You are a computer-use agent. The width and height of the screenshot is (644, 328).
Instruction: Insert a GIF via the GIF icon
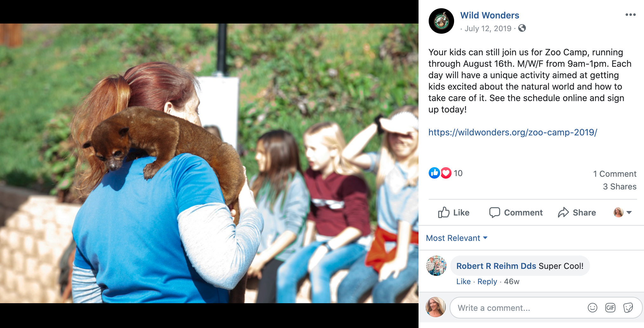pos(610,308)
